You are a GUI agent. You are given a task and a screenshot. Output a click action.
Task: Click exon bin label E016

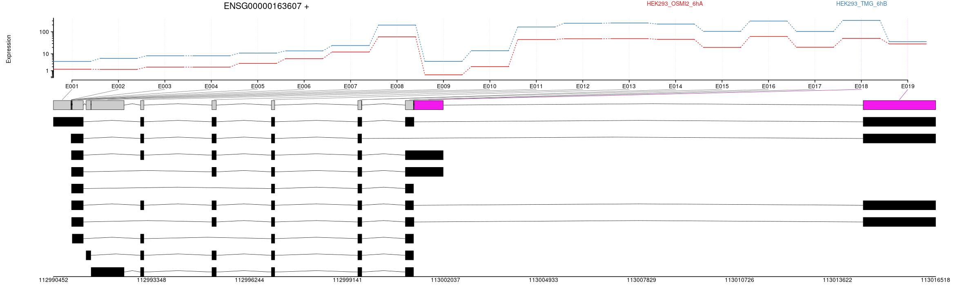pos(768,86)
